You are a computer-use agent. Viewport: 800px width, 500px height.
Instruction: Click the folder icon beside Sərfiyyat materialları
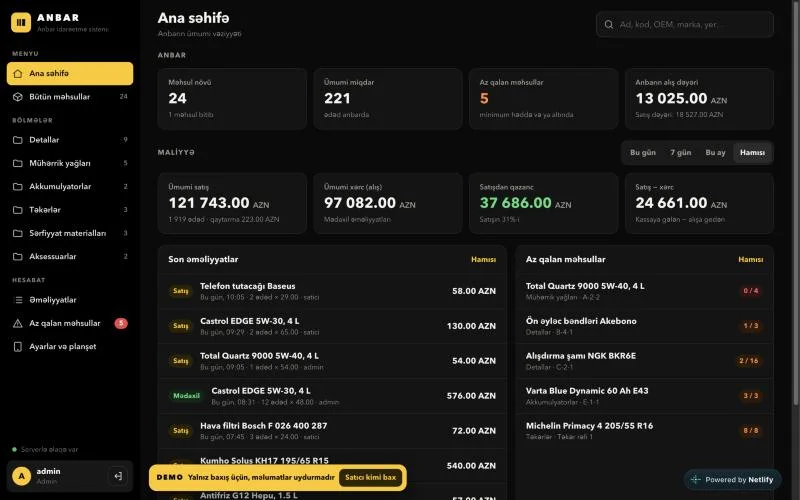tap(18, 233)
